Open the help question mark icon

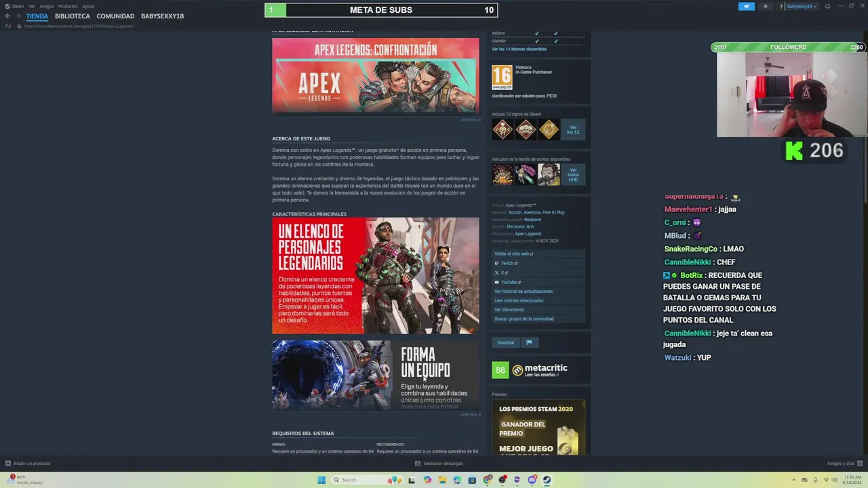point(781,6)
